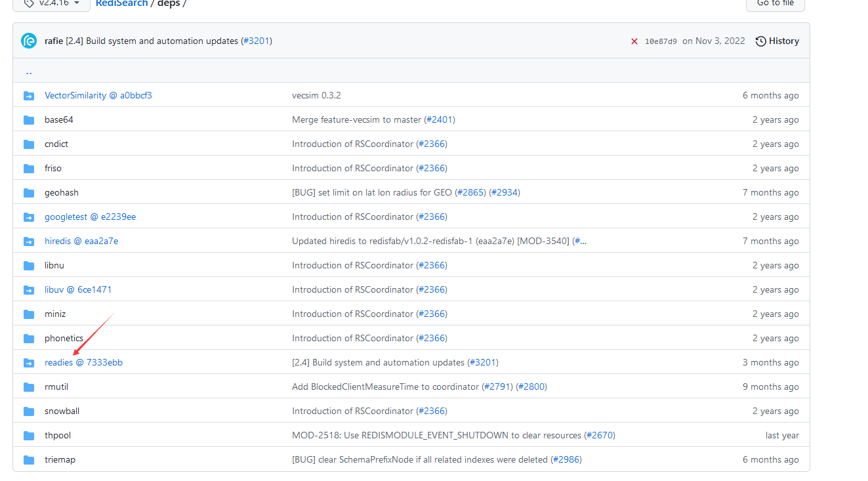Open the rmutil directory
The image size is (868, 481).
point(56,387)
